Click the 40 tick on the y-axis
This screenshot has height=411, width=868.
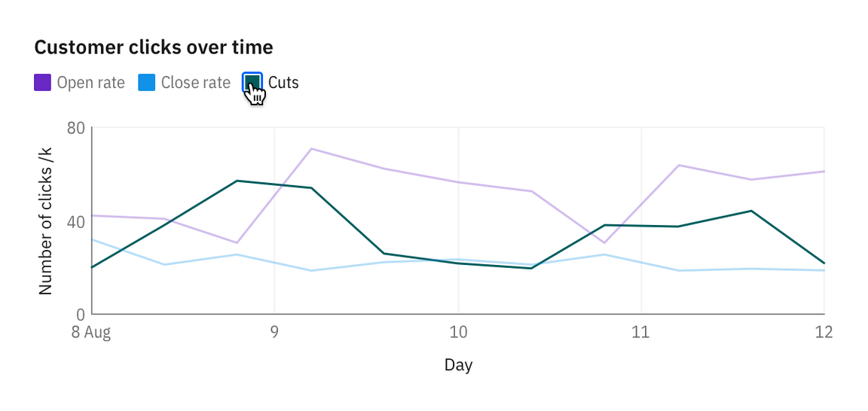tap(75, 221)
